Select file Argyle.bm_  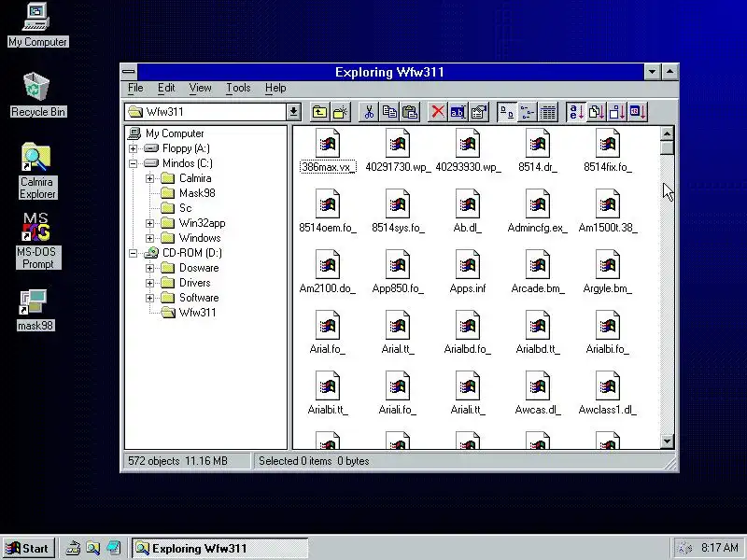click(608, 273)
